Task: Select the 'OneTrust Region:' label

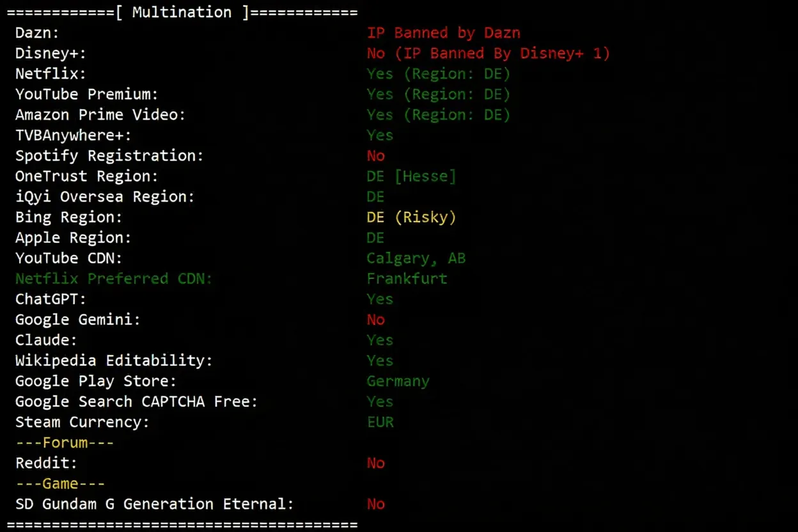Action: coord(87,176)
